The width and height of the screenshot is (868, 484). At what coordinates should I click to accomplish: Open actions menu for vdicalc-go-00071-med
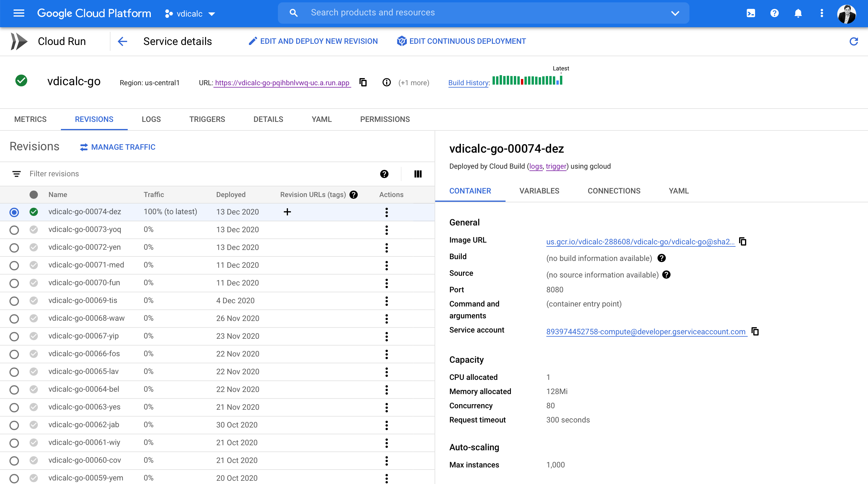pyautogui.click(x=386, y=265)
